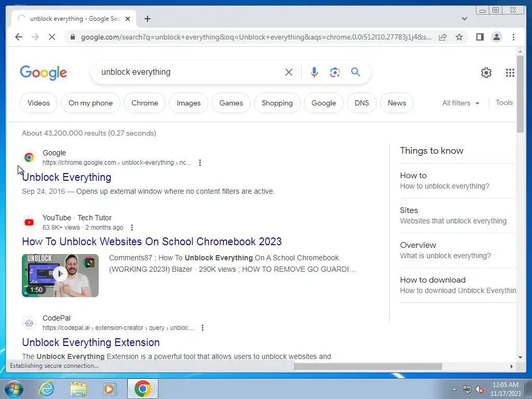Image resolution: width=532 pixels, height=399 pixels.
Task: Open the Unblock Everything result link
Action: coord(67,177)
